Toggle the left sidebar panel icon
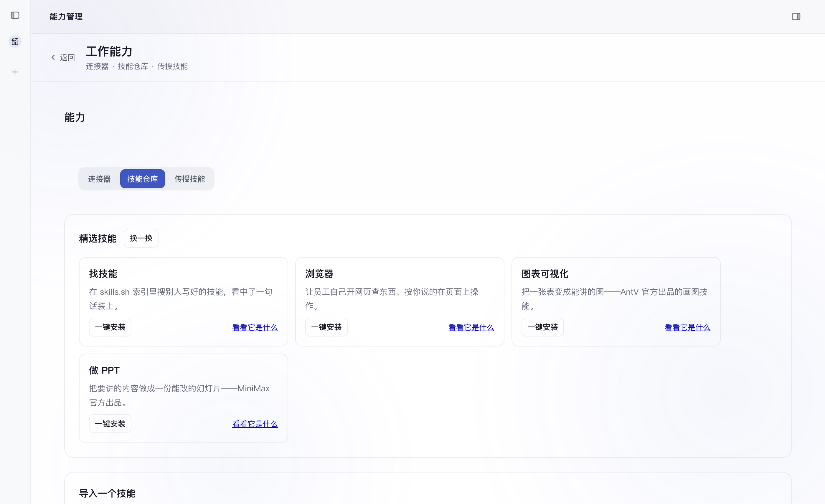825x504 pixels. pyautogui.click(x=15, y=15)
